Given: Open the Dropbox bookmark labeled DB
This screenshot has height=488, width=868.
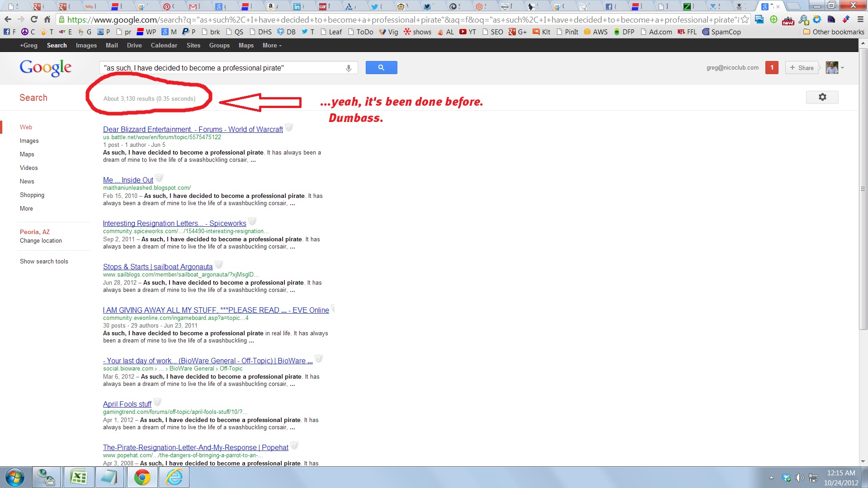Looking at the screenshot, I should point(286,32).
